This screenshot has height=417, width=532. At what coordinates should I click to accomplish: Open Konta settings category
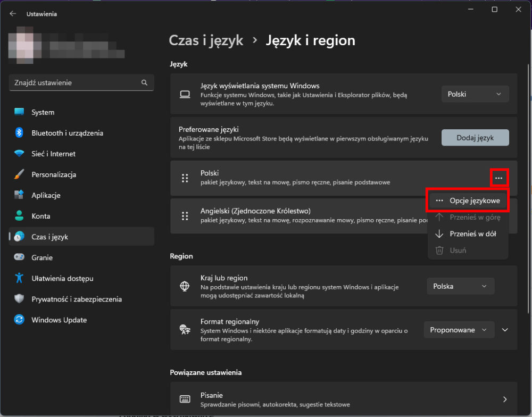tap(81, 216)
